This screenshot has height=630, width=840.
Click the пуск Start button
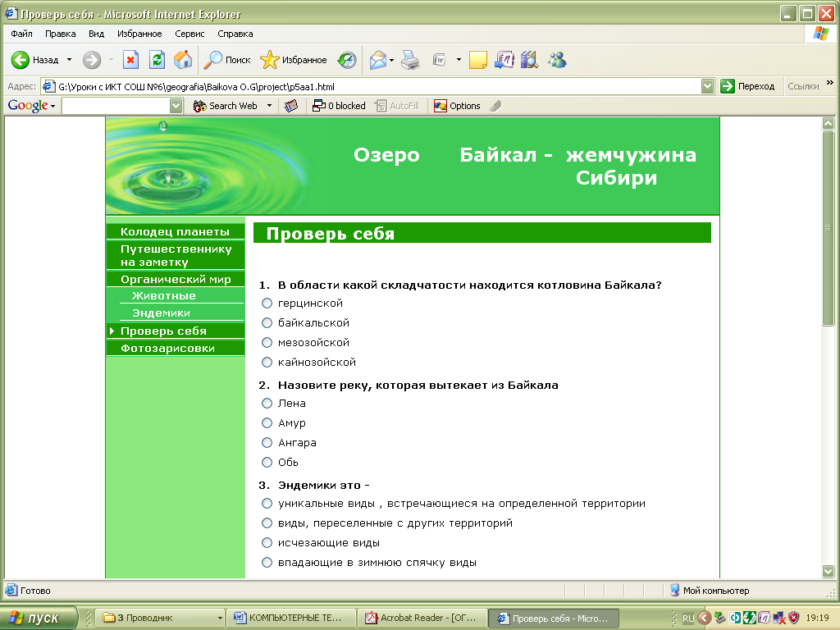pyautogui.click(x=38, y=619)
